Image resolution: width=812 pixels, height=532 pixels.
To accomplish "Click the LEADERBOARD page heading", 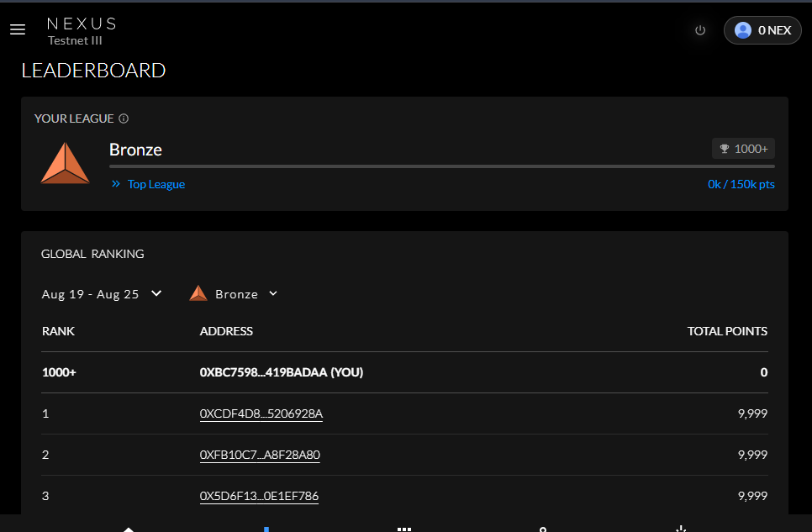I will 94,71.
